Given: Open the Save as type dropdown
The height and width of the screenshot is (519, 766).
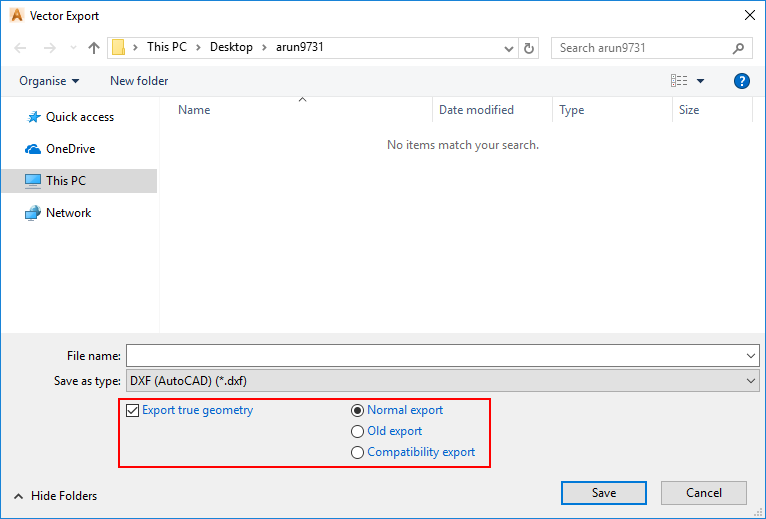Looking at the screenshot, I should coord(442,381).
